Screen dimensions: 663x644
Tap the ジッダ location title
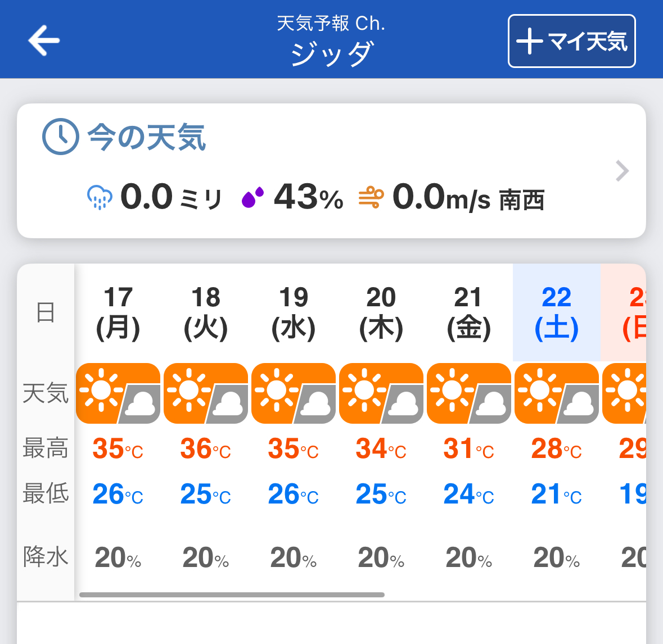tap(332, 54)
